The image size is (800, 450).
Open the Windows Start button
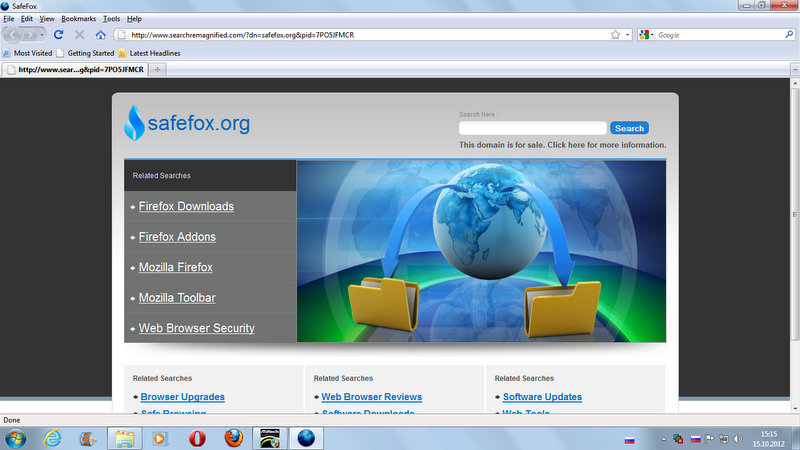coord(15,439)
